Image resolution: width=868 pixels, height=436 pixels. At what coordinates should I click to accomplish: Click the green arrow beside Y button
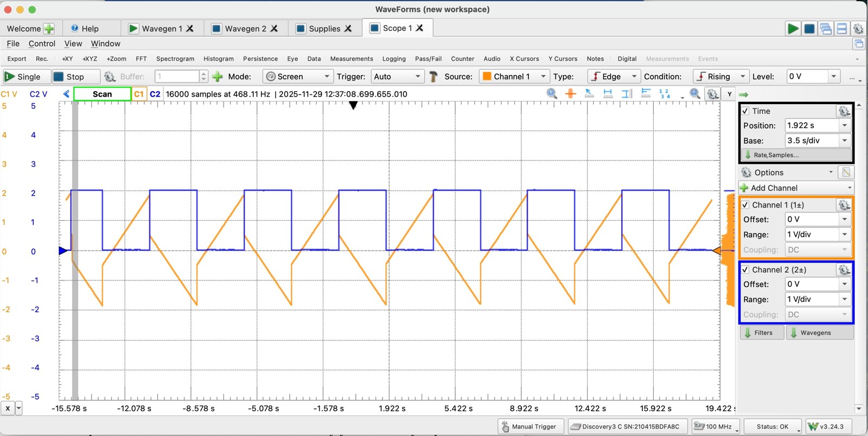pyautogui.click(x=743, y=94)
